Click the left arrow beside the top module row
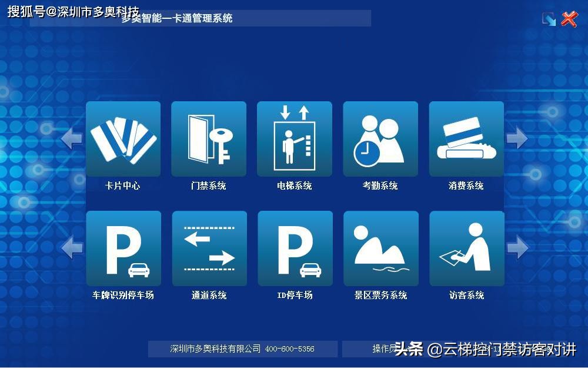The image size is (588, 368). (x=71, y=139)
